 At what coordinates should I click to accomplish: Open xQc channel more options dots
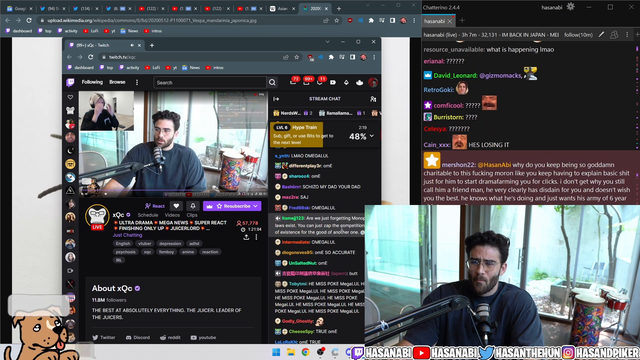(256, 237)
